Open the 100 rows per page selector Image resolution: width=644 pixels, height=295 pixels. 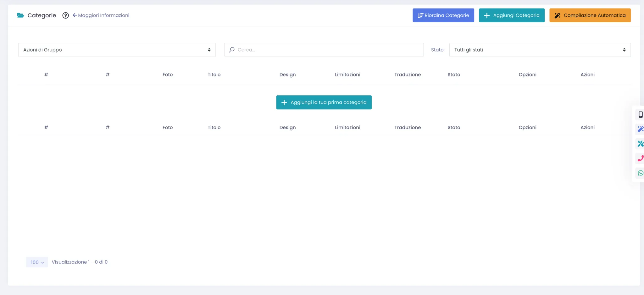pos(37,262)
